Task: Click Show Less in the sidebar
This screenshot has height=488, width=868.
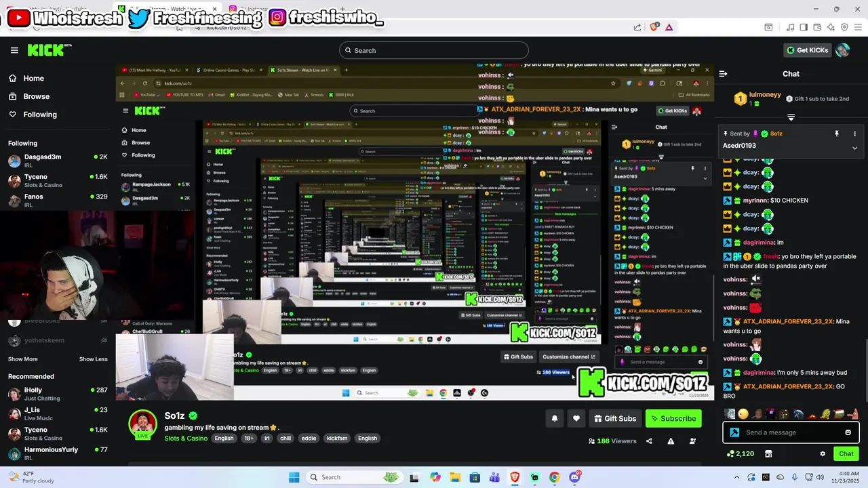Action: (93, 359)
